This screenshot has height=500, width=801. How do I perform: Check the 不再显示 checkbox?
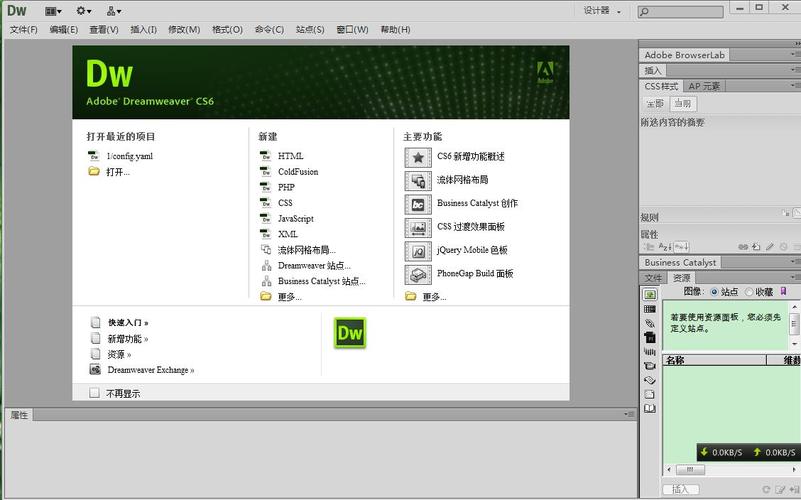[95, 393]
